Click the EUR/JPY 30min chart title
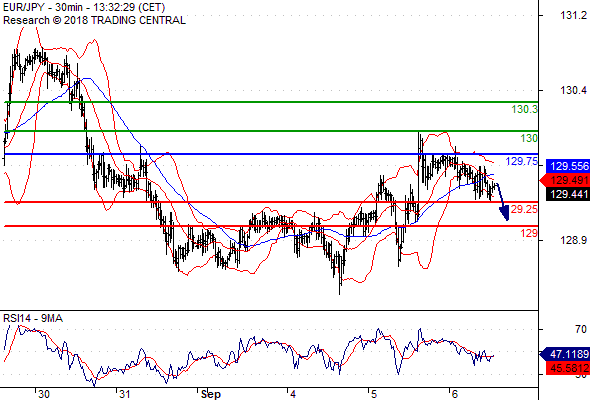The image size is (590, 400). click(x=84, y=7)
